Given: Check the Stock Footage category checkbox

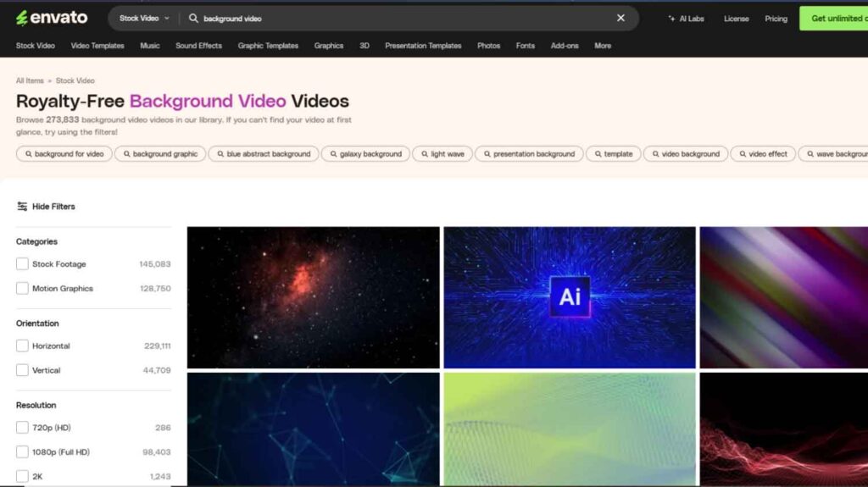Looking at the screenshot, I should pos(22,264).
